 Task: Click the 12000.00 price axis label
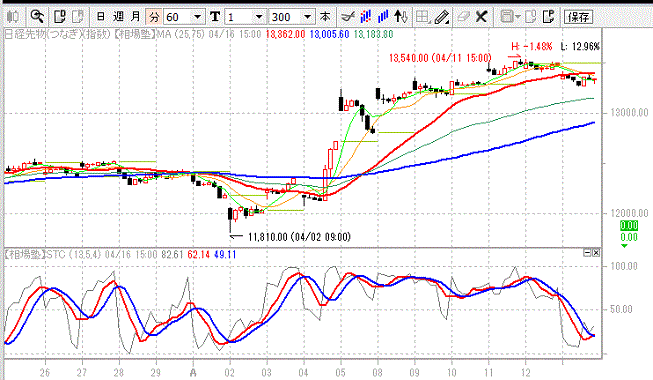pyautogui.click(x=629, y=213)
